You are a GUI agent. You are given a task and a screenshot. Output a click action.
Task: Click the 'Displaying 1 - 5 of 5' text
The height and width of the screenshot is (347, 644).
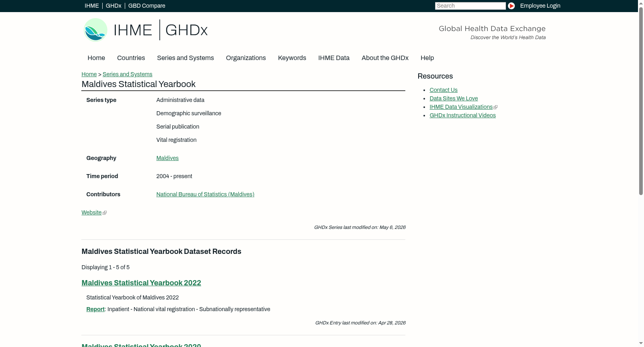(105, 267)
